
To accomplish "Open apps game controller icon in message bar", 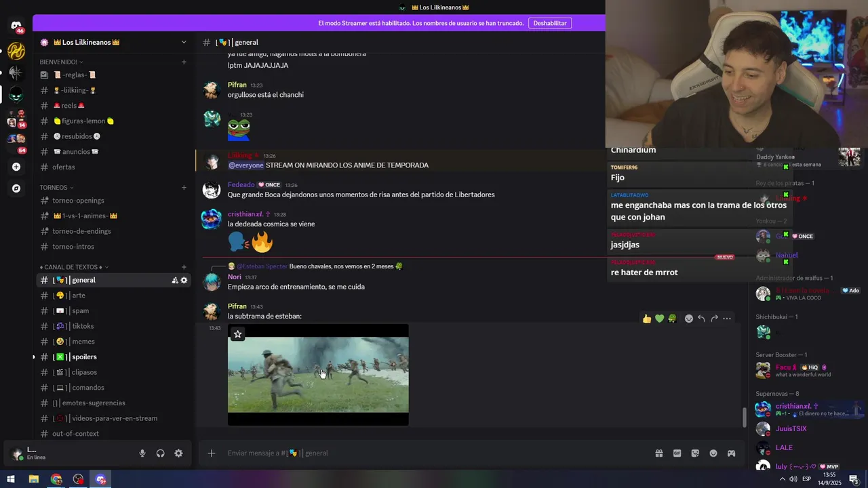I will [732, 453].
